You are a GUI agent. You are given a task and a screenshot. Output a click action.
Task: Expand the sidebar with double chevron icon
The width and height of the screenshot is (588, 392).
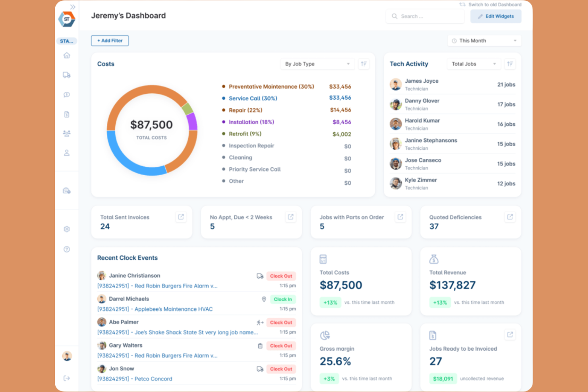click(73, 7)
